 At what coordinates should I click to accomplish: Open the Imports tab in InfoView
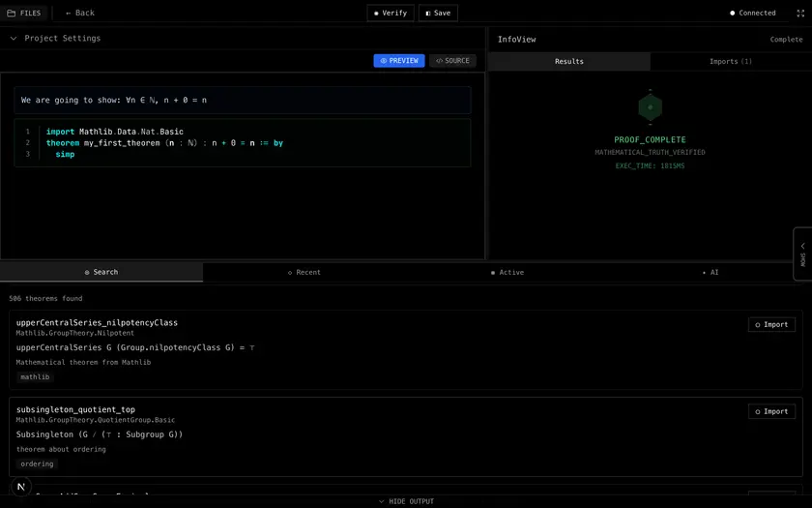(731, 61)
